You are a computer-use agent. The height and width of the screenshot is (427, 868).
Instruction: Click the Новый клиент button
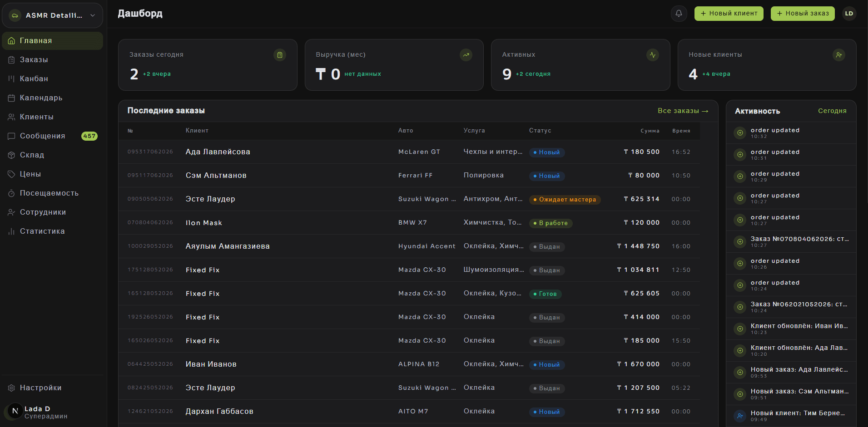729,14
